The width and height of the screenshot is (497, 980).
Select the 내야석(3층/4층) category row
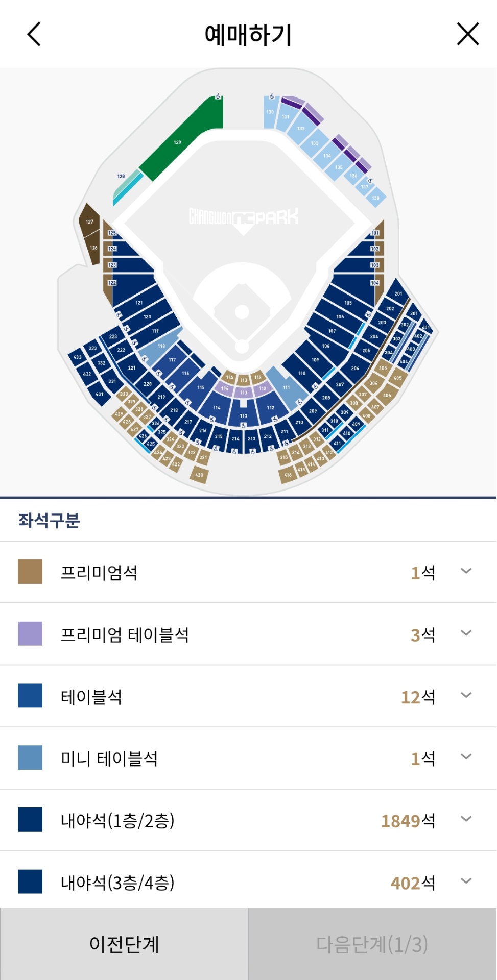pos(248,882)
